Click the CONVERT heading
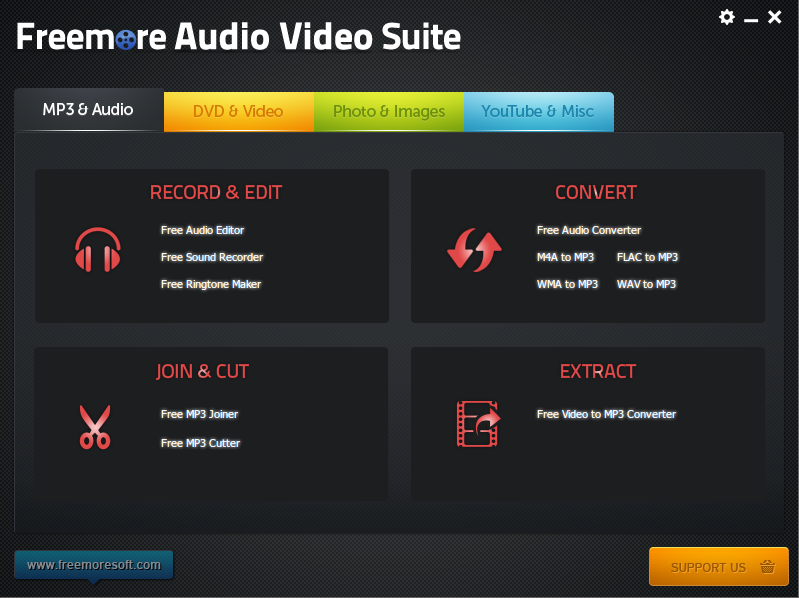The width and height of the screenshot is (799, 598). pyautogui.click(x=596, y=193)
